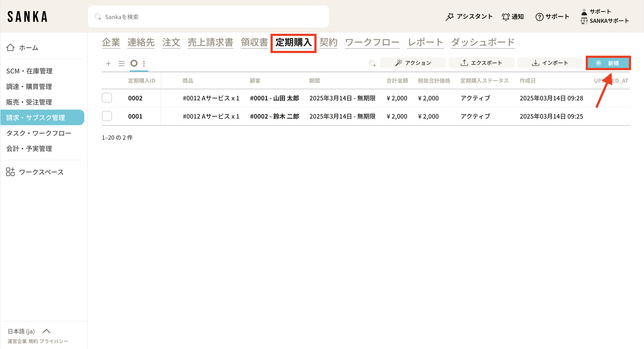Open the Action dropdown button

[x=413, y=63]
